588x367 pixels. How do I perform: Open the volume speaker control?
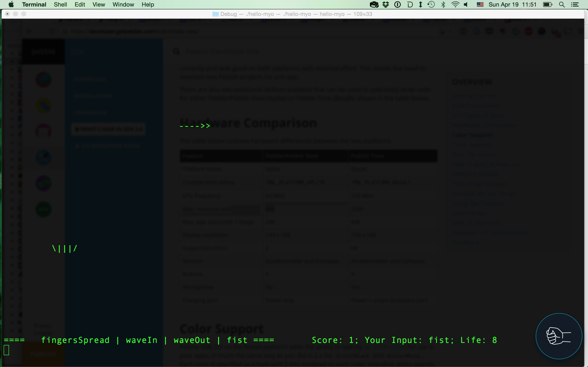click(x=466, y=4)
